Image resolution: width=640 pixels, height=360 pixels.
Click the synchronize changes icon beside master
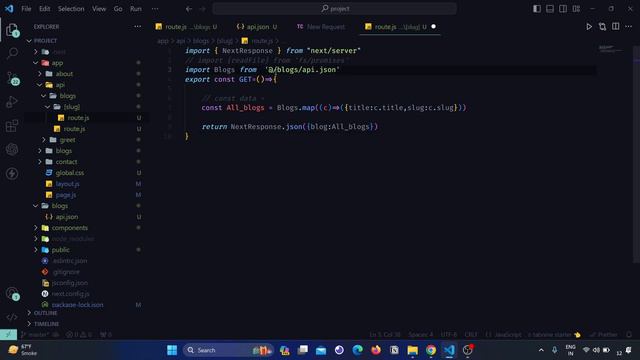[56, 334]
